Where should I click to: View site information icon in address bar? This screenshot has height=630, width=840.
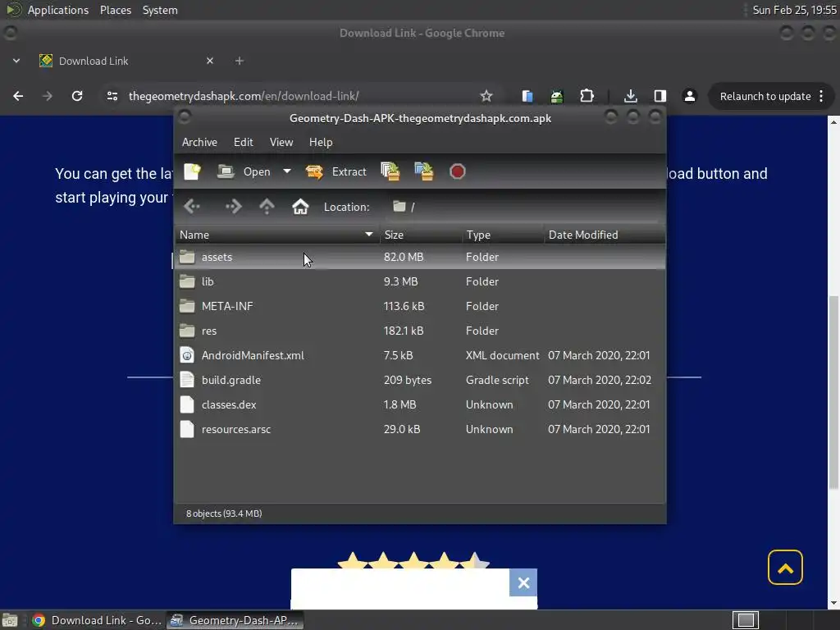pyautogui.click(x=112, y=96)
